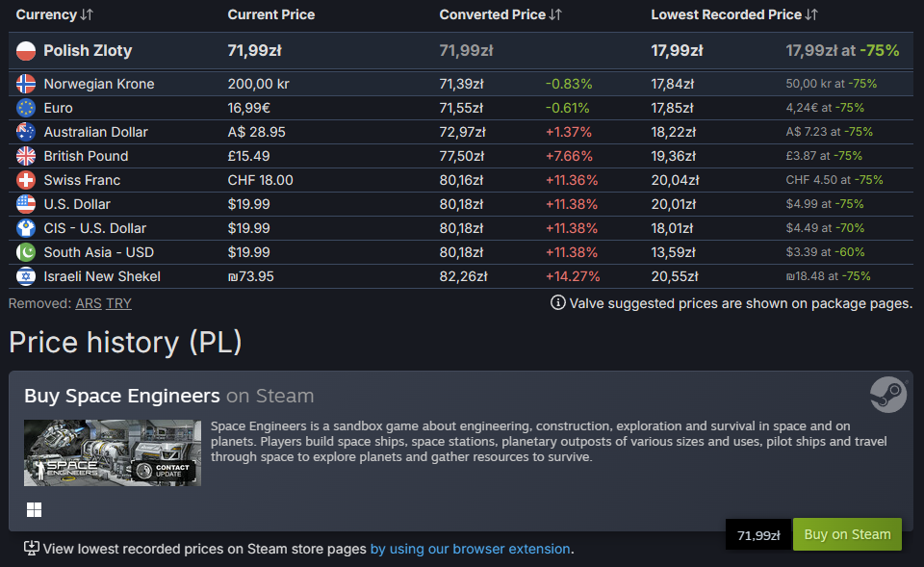
Task: Click the Swiss Franc flag icon
Action: point(26,180)
